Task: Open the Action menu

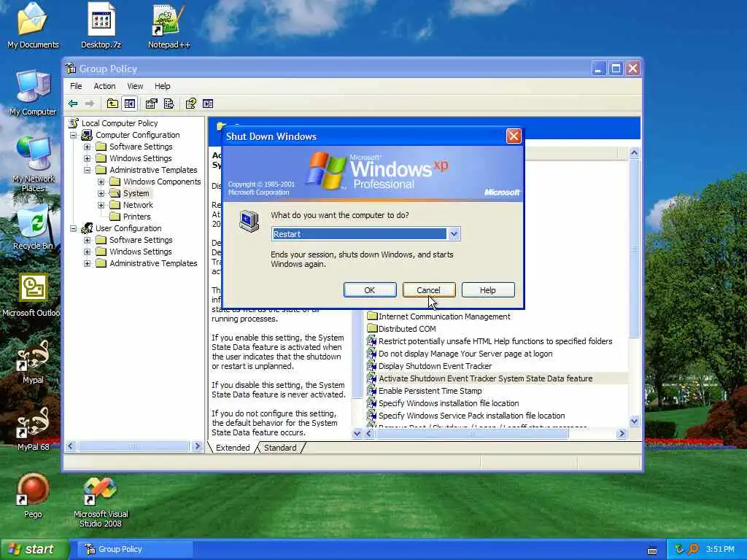Action: [x=104, y=86]
